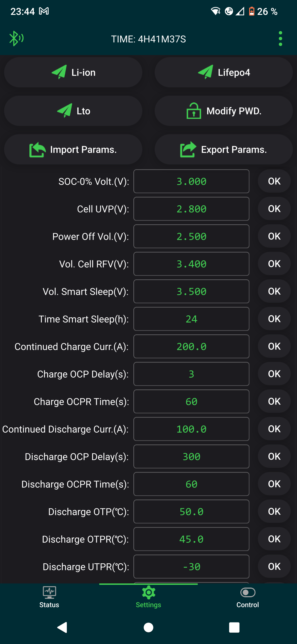Open the Control tab

(248, 597)
